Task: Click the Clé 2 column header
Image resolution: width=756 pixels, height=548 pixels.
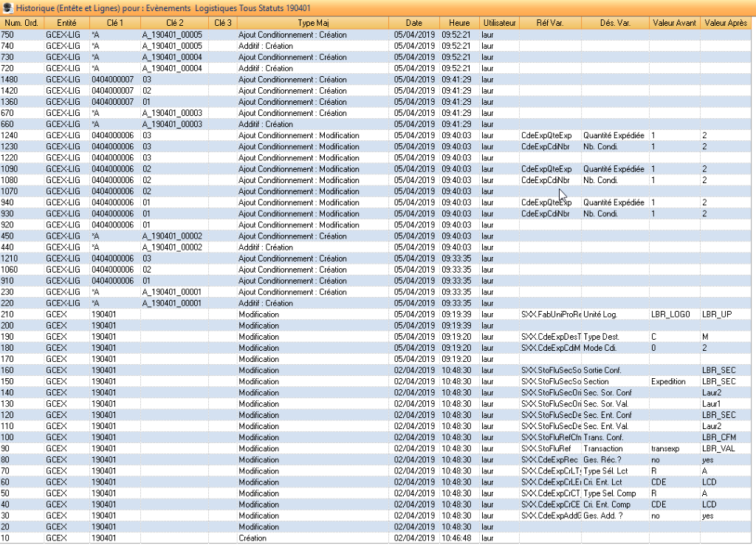Action: (173, 24)
